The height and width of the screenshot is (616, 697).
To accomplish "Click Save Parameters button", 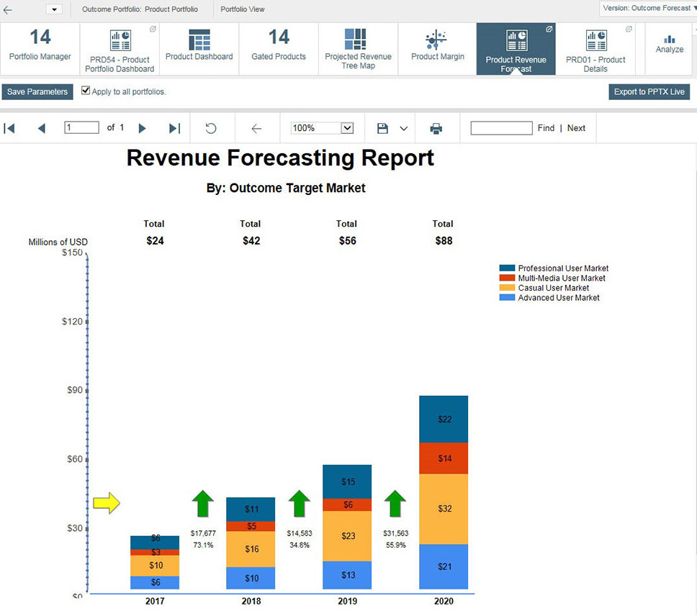I will 37,91.
